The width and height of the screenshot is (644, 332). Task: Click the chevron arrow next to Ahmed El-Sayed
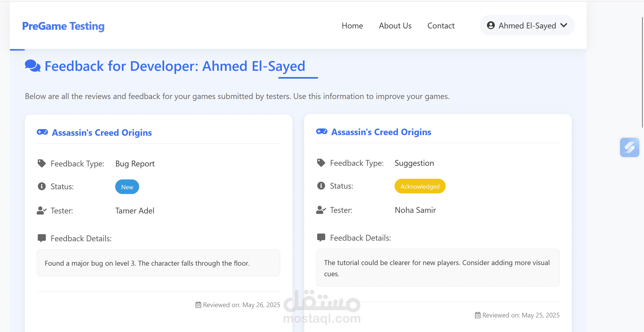tap(564, 25)
